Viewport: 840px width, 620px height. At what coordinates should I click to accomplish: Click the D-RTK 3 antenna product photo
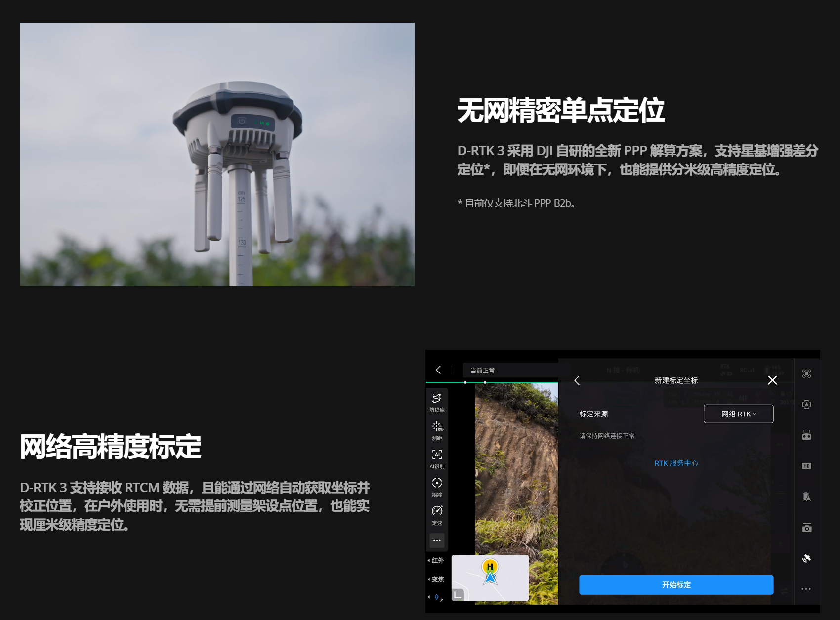(x=217, y=154)
